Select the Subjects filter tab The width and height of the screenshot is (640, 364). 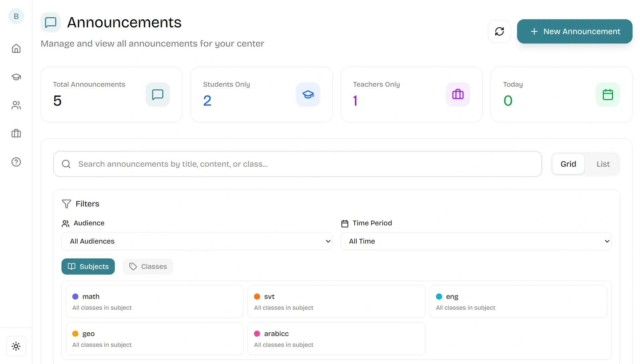pyautogui.click(x=88, y=267)
